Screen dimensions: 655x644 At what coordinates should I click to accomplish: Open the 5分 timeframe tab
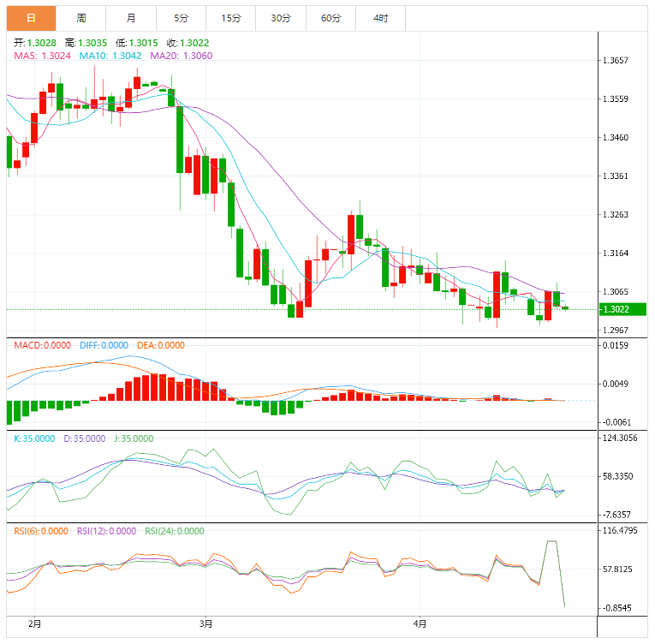coord(181,18)
